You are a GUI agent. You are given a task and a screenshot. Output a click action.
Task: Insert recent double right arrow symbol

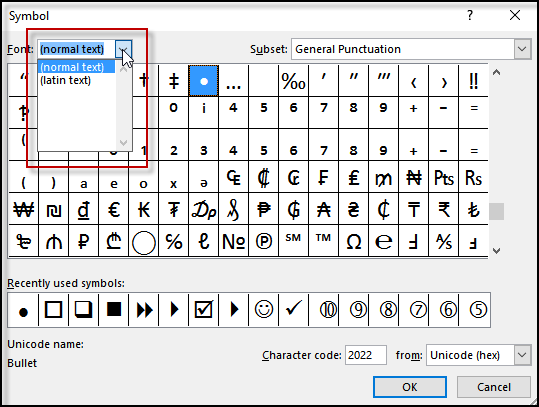coord(144,310)
